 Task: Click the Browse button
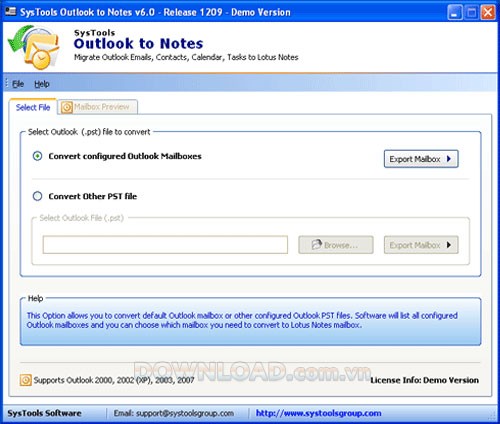point(336,245)
